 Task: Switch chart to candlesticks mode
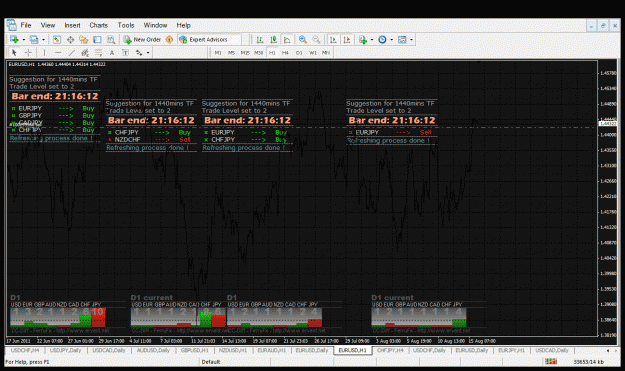(x=273, y=39)
